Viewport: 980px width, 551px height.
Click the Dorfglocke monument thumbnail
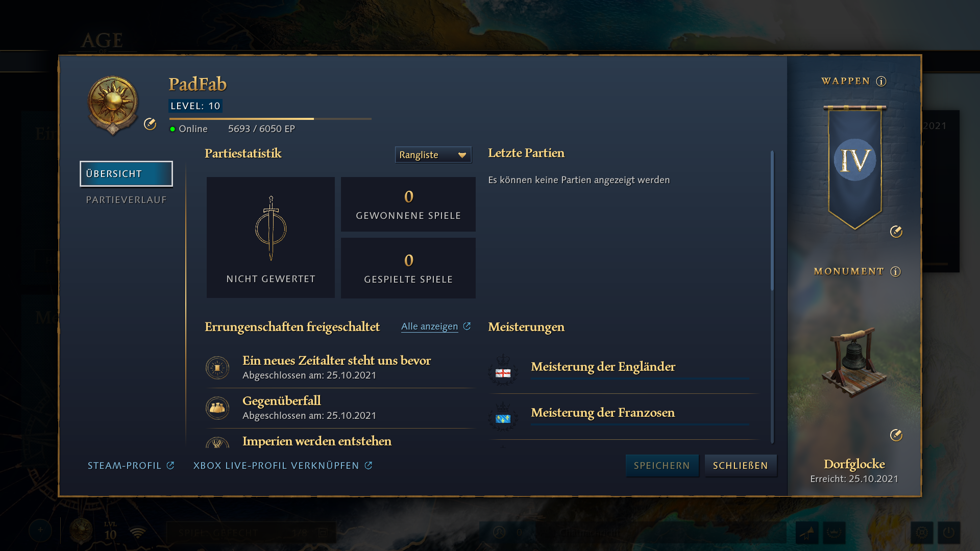(x=854, y=362)
